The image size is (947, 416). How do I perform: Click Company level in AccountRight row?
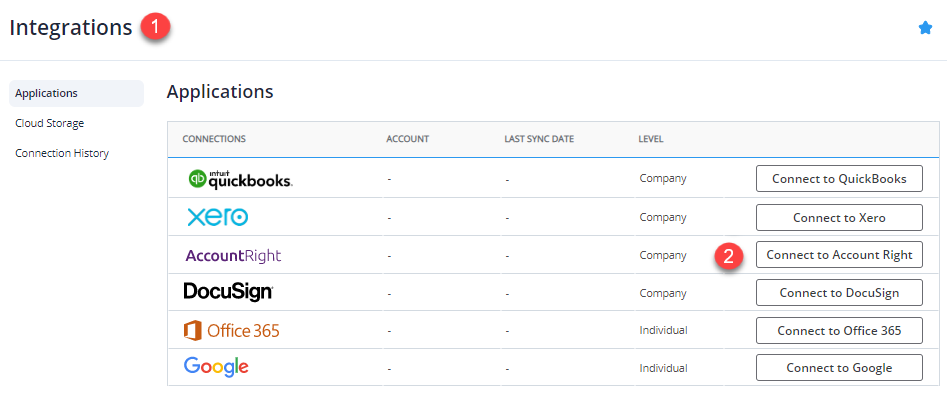[663, 255]
